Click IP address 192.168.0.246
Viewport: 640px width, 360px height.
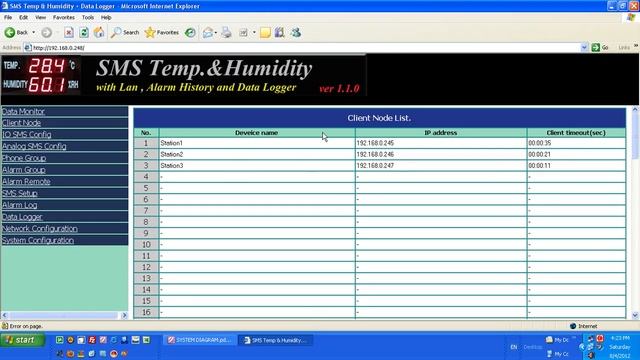coord(375,154)
